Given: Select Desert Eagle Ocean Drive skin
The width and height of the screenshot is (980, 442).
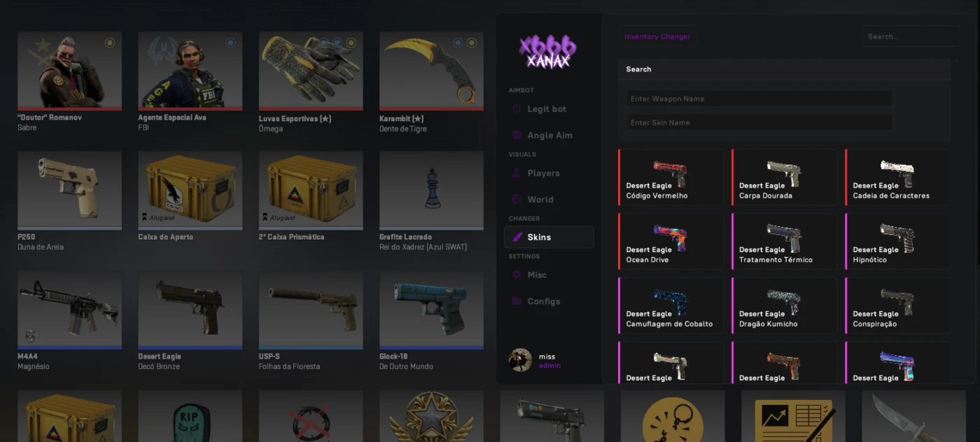Looking at the screenshot, I should coord(671,241).
